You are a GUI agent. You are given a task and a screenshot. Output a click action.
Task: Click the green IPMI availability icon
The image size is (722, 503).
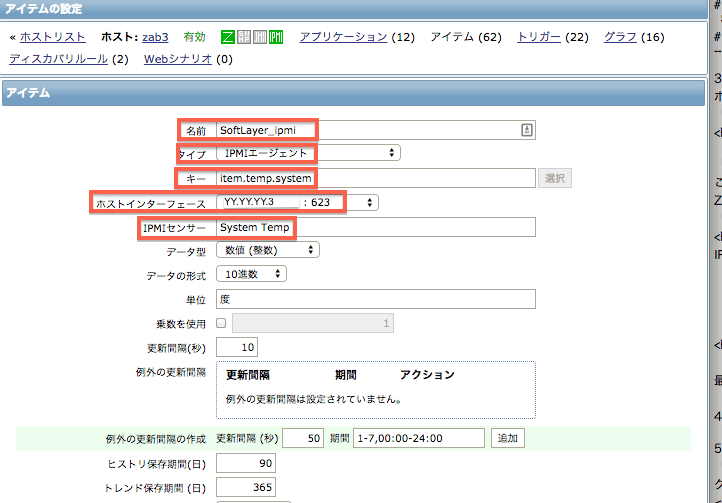coord(276,37)
